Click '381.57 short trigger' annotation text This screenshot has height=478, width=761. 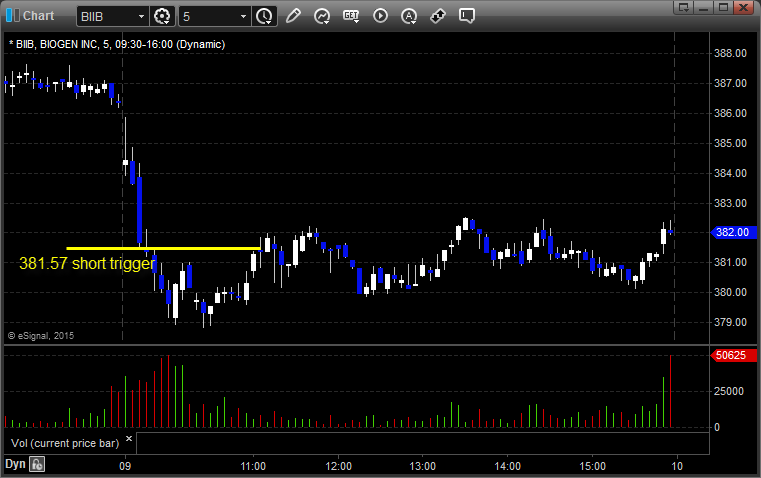[87, 264]
